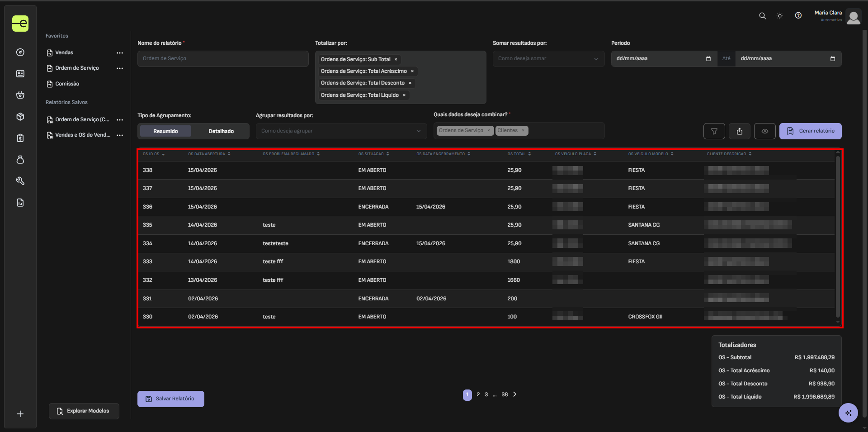Click the plus icon in left sidebar
Viewport: 868px width, 432px height.
[x=20, y=414]
